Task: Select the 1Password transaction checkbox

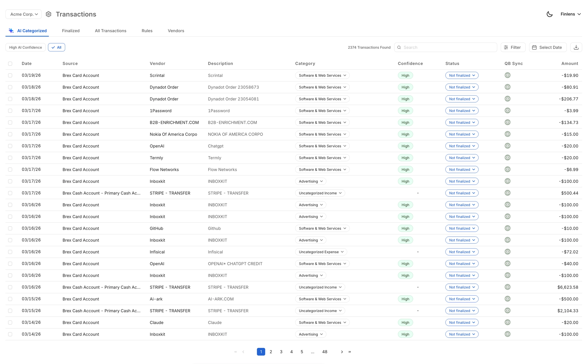Action: (10, 111)
